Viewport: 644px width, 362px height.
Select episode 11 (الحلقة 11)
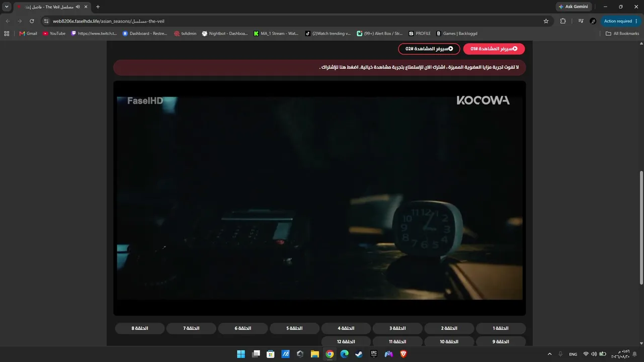pyautogui.click(x=397, y=341)
